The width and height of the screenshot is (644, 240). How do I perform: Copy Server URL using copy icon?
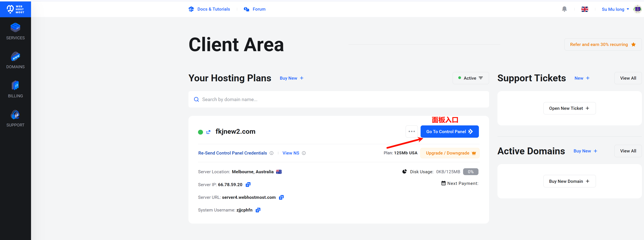[x=281, y=197]
